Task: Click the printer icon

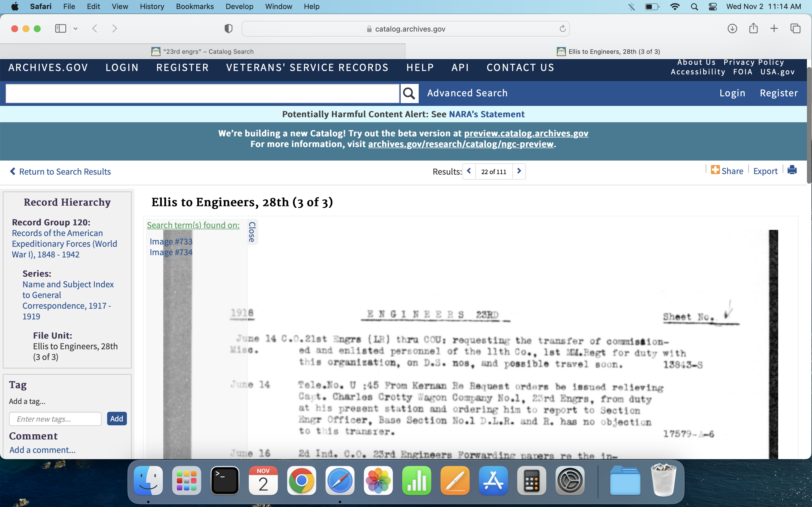Action: (x=792, y=170)
